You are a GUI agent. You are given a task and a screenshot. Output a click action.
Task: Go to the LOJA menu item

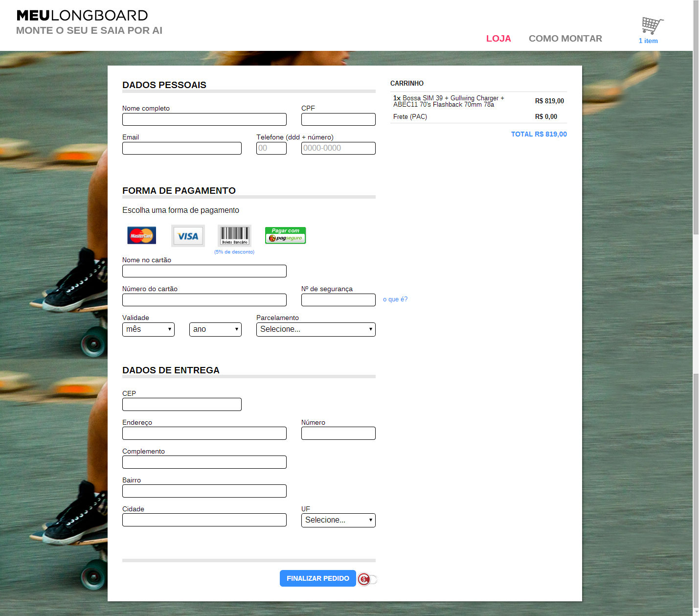tap(498, 39)
